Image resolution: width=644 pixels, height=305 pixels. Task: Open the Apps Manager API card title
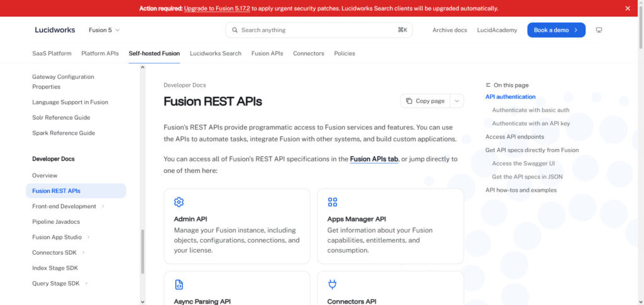357,219
